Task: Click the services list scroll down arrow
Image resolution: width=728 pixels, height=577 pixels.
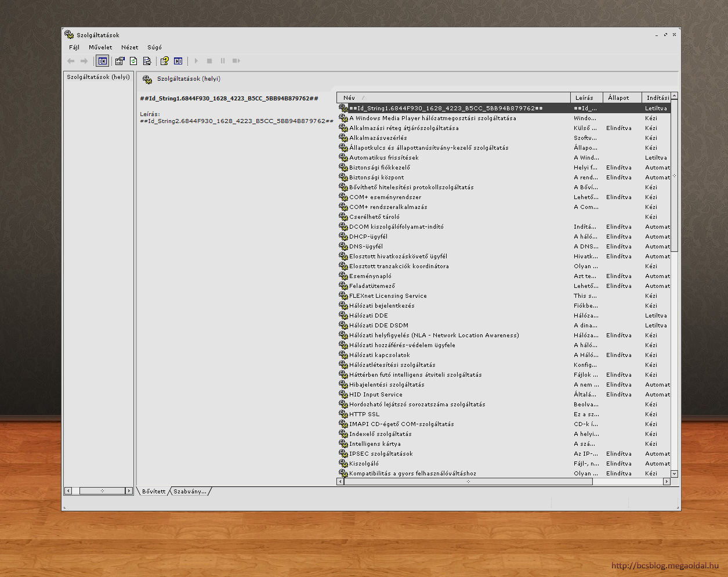Action: pos(674,474)
